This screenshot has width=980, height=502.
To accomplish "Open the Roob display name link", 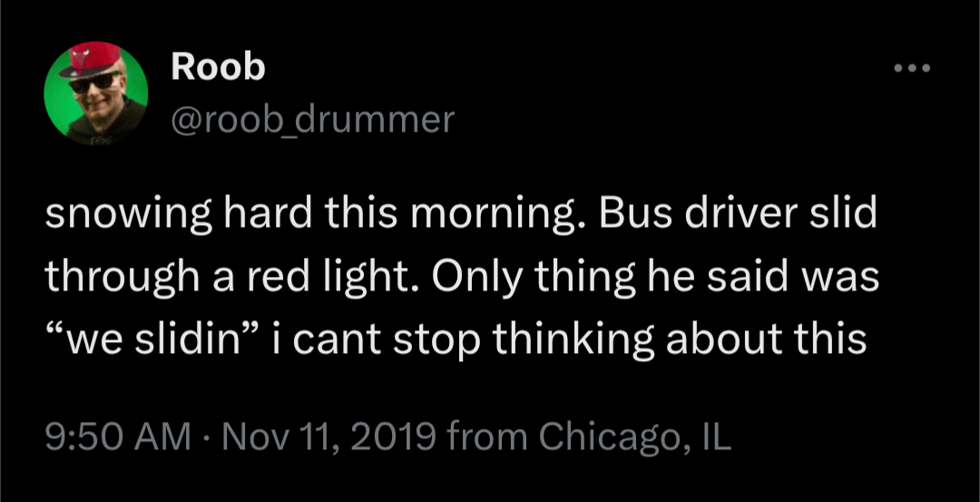I will pyautogui.click(x=217, y=66).
